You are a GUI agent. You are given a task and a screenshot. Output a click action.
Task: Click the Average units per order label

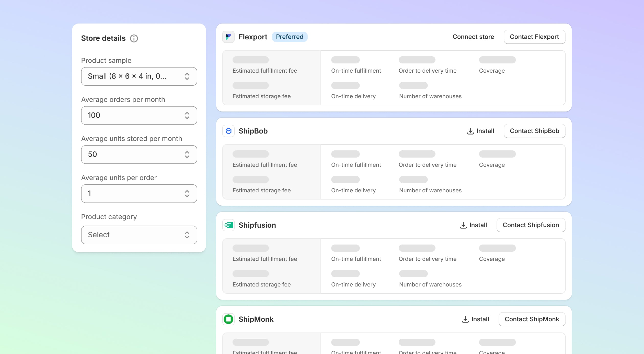119,178
